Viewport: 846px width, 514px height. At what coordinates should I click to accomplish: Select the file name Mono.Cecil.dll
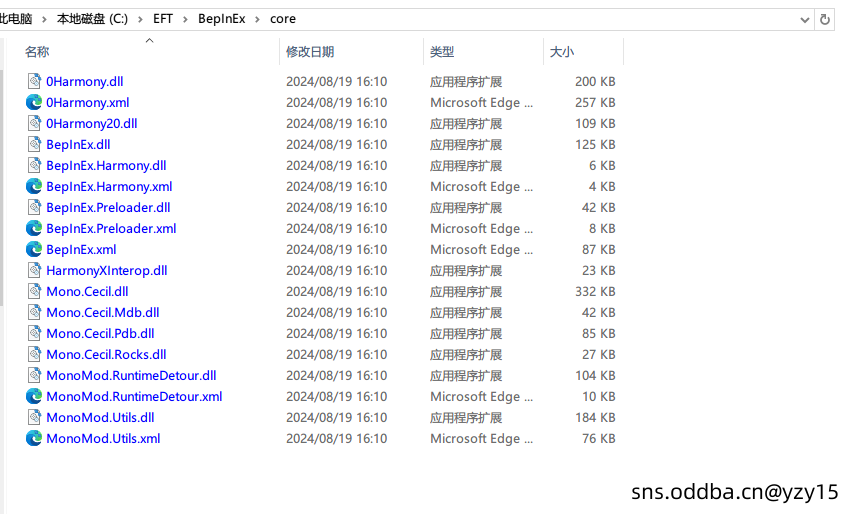pos(87,292)
